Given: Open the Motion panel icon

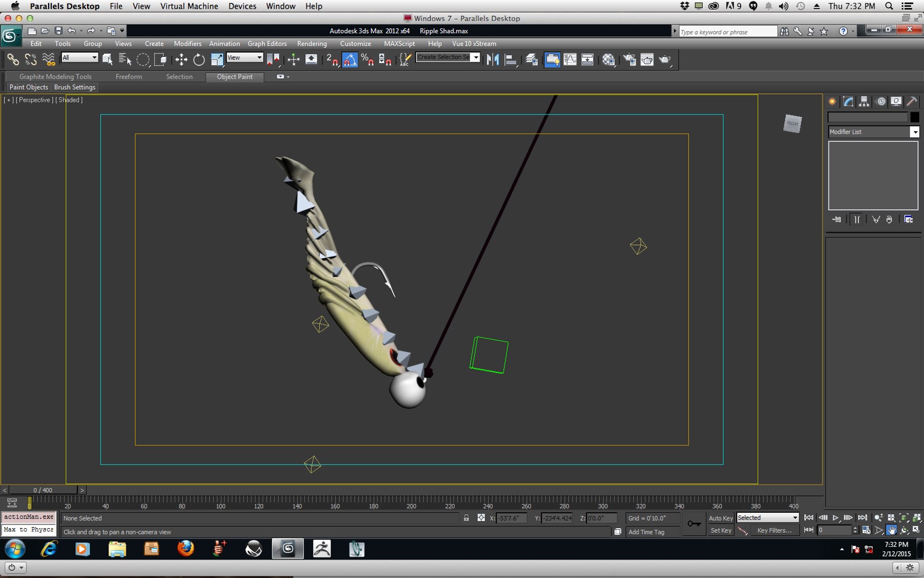Looking at the screenshot, I should pos(881,101).
